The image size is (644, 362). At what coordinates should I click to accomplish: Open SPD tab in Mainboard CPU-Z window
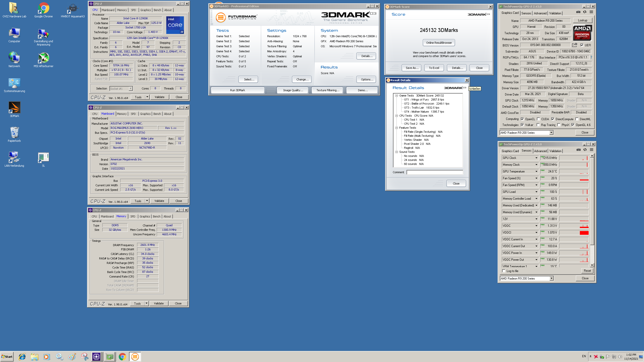[133, 114]
